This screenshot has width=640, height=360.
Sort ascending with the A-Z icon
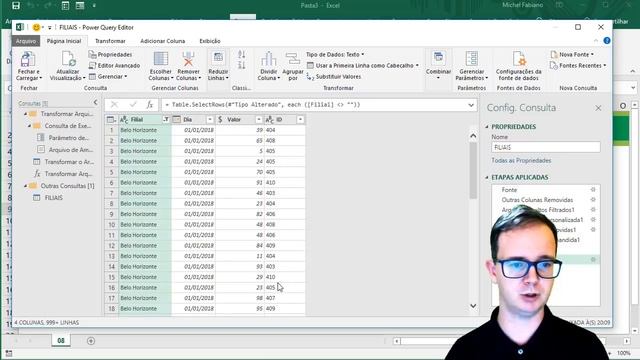(x=242, y=54)
